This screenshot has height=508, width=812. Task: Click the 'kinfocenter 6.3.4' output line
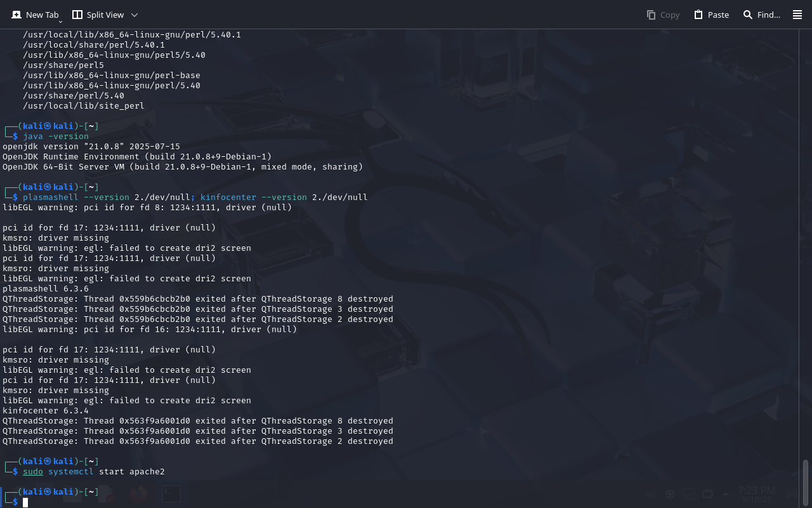(46, 411)
